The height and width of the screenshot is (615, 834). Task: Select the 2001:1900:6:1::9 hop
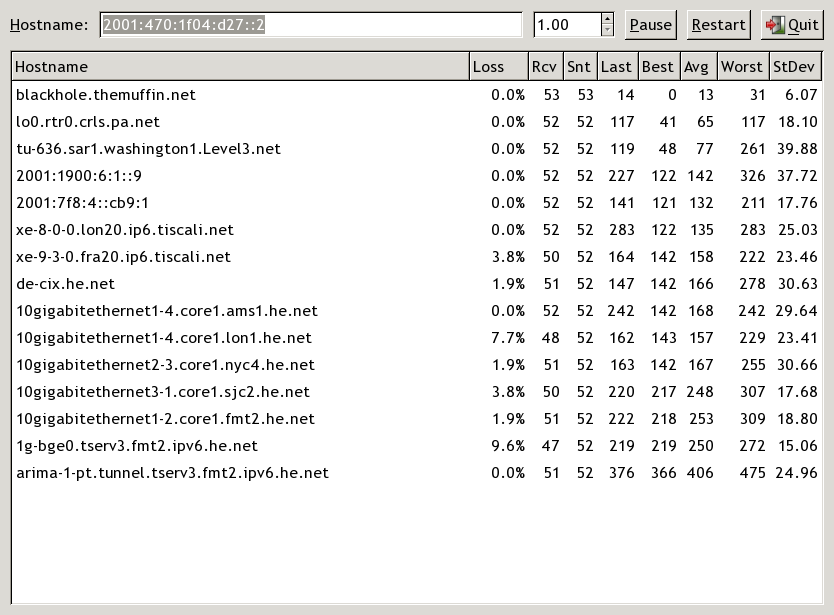pos(417,176)
